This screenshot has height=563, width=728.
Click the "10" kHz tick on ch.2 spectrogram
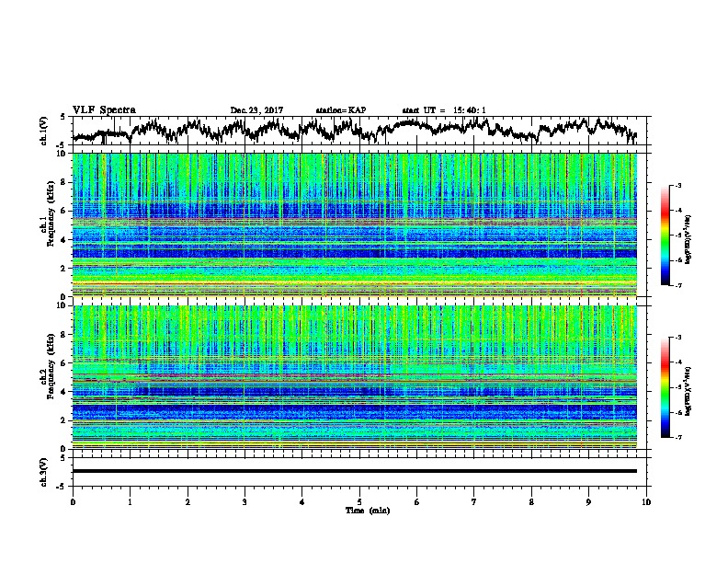pyautogui.click(x=63, y=305)
